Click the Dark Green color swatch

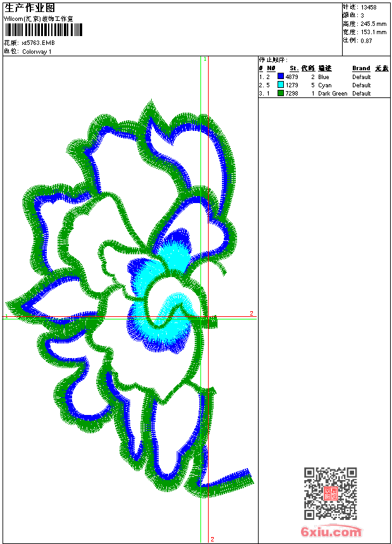[x=281, y=93]
